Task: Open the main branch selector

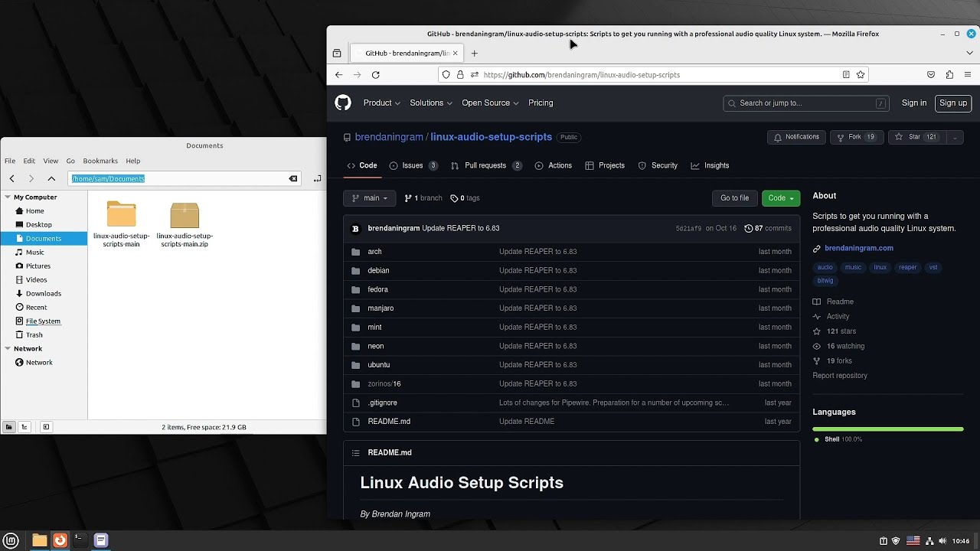Action: click(x=370, y=198)
